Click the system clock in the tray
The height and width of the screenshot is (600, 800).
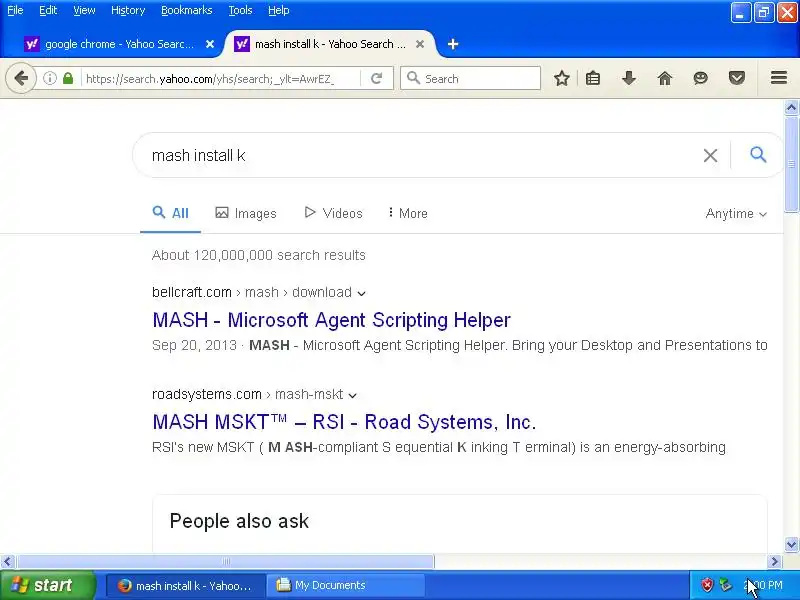click(764, 585)
